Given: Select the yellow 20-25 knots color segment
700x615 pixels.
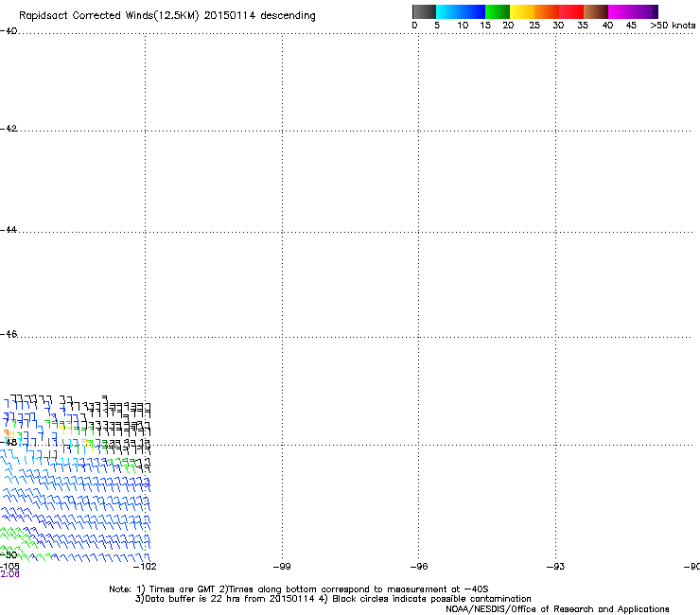Looking at the screenshot, I should point(522,11).
